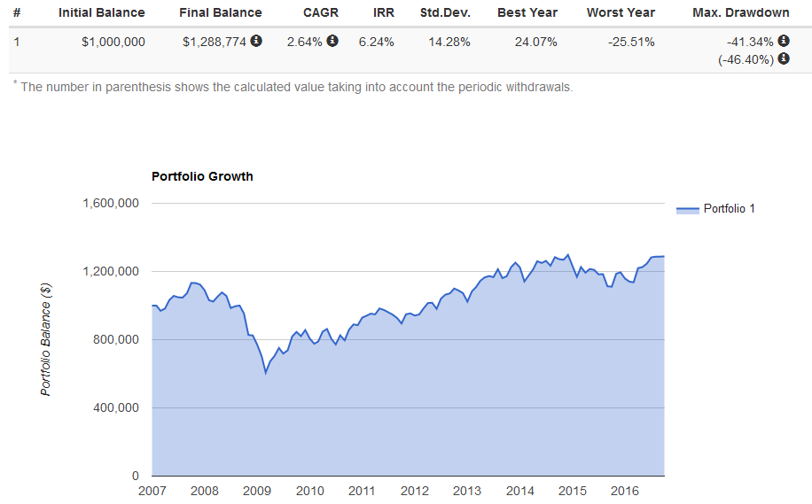Click info icon next to CAGR 2.64%
Viewport: 812px width, 504px height.
332,41
